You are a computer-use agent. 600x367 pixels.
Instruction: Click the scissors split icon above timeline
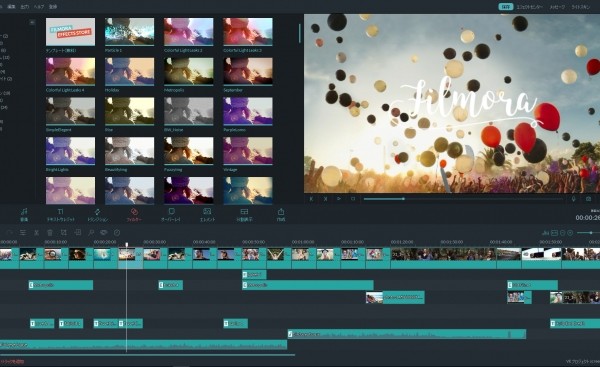(x=36, y=233)
